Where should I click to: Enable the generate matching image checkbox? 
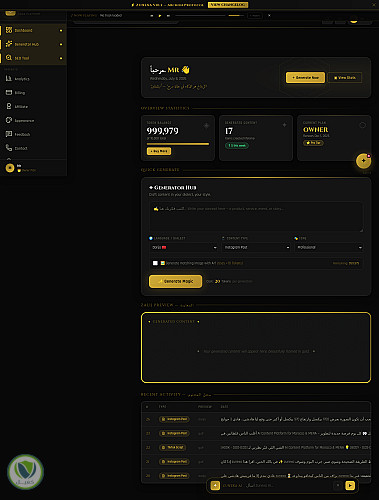coord(155,263)
